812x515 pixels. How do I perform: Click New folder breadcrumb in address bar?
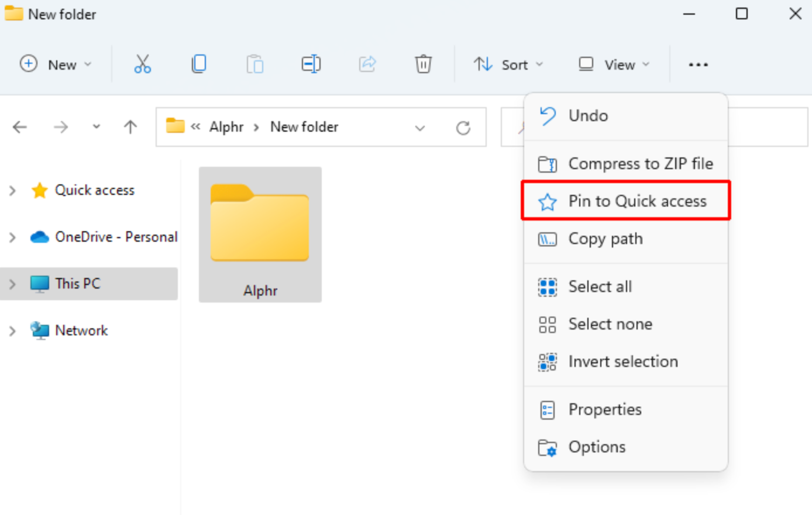[x=304, y=127]
